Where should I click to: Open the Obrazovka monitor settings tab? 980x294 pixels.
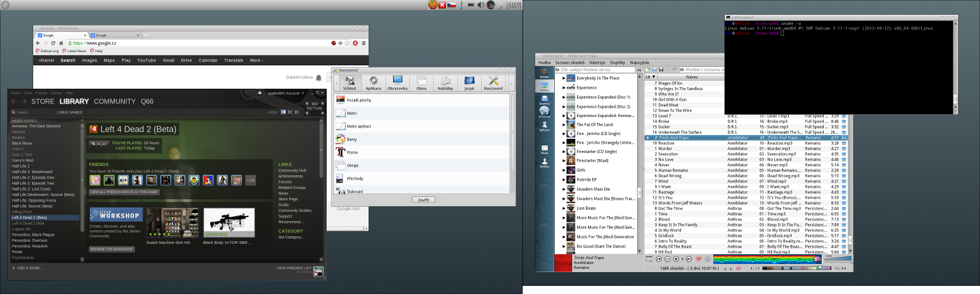click(397, 83)
